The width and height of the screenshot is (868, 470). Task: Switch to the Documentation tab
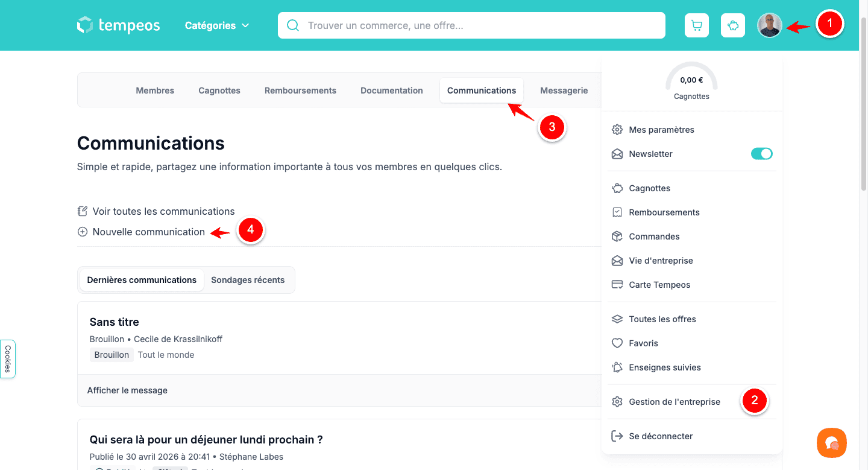[392, 91]
